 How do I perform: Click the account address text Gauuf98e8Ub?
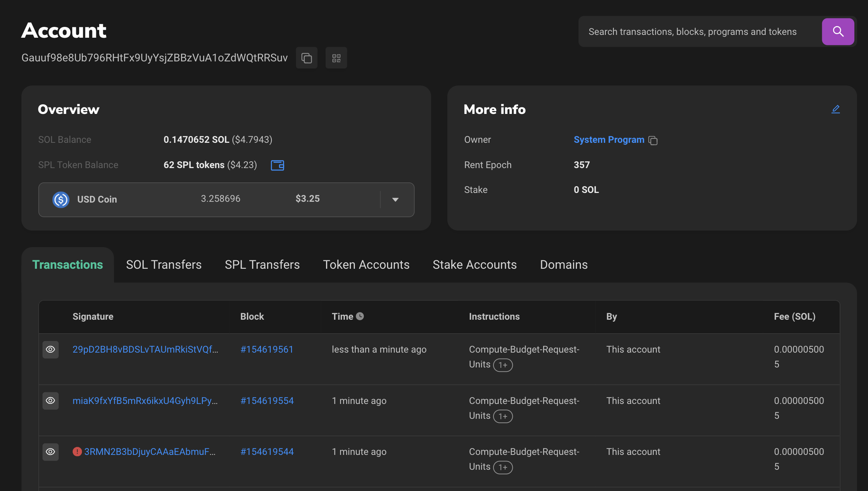pos(155,58)
